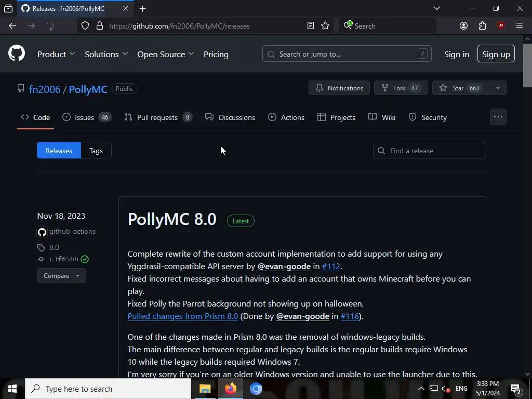
Task: Click the github-actions author link
Action: pos(72,231)
